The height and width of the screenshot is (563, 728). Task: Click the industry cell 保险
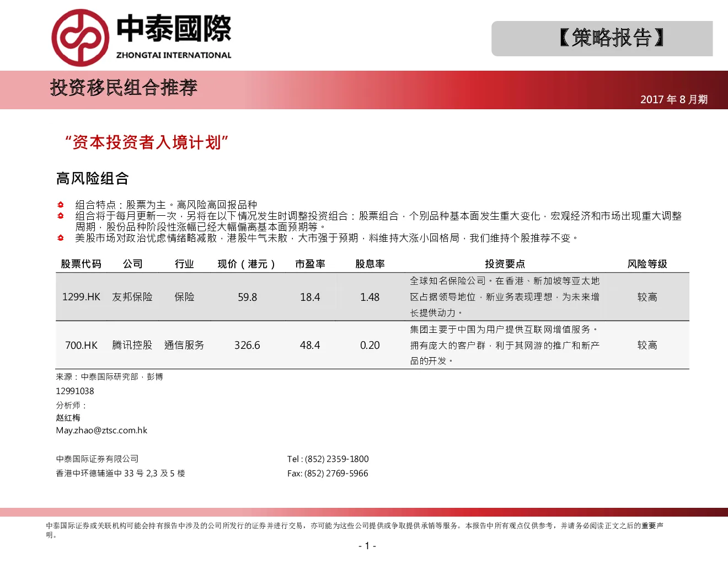coord(184,297)
